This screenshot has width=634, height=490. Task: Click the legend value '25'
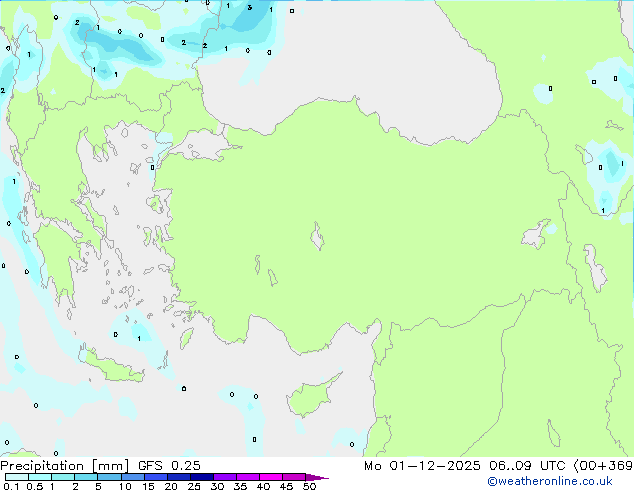194,486
